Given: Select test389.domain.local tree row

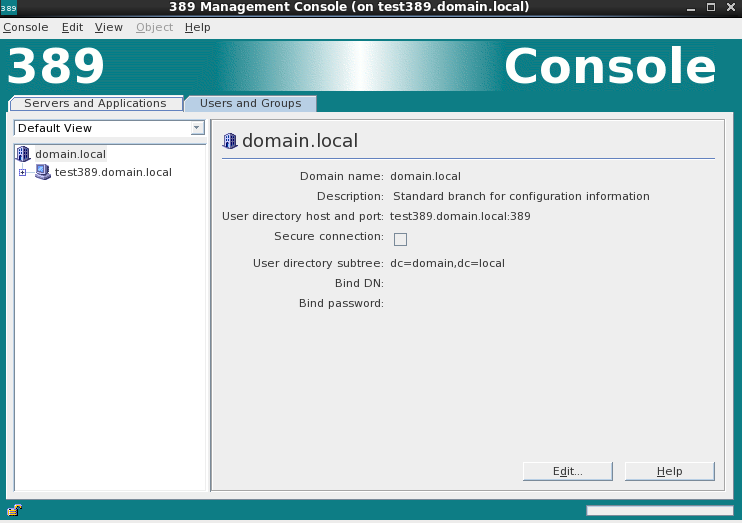Looking at the screenshot, I should click(113, 172).
